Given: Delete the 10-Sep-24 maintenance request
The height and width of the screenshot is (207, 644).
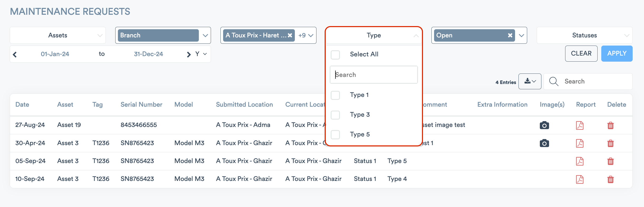Looking at the screenshot, I should click(610, 179).
